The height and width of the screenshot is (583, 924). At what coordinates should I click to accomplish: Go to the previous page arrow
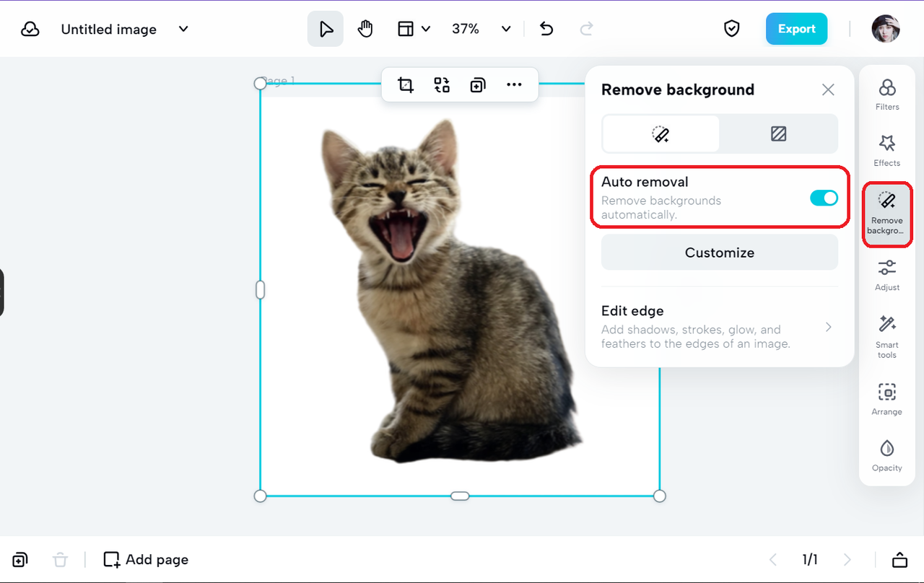(x=773, y=559)
